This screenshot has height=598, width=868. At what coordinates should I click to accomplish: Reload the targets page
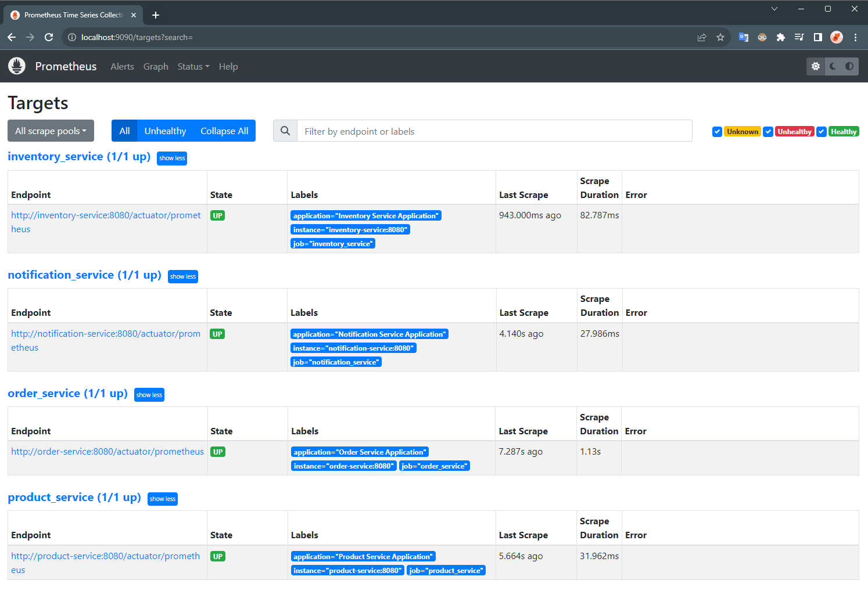coord(49,37)
